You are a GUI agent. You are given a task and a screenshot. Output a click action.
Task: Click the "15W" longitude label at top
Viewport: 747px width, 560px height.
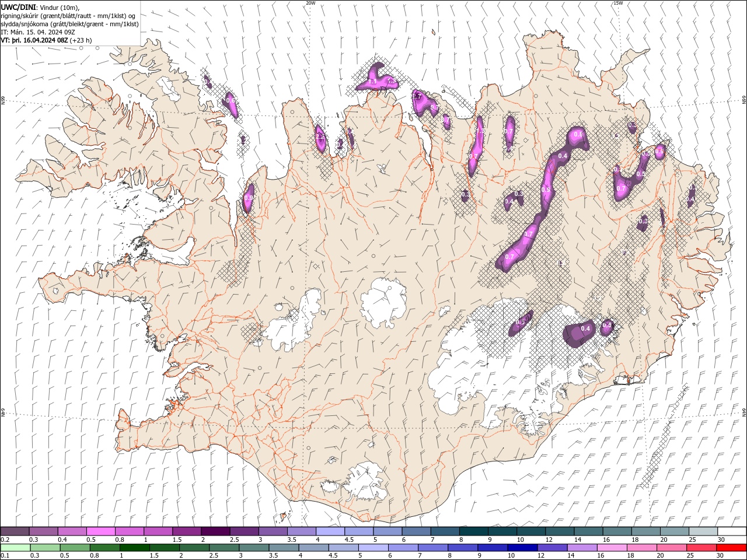click(x=618, y=3)
